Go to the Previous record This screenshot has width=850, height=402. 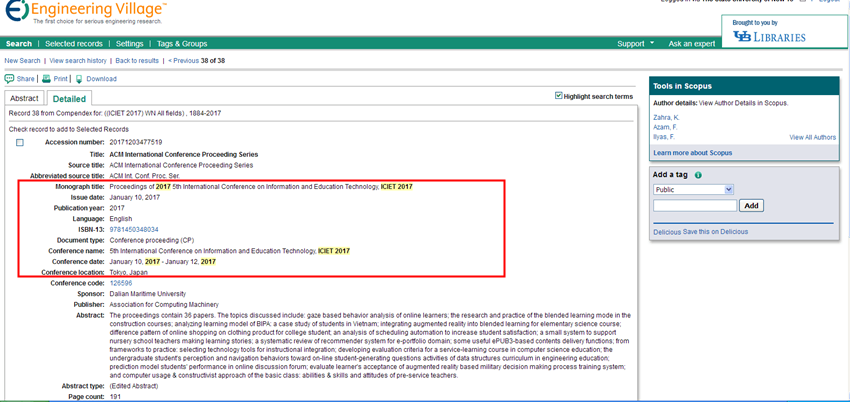click(183, 61)
